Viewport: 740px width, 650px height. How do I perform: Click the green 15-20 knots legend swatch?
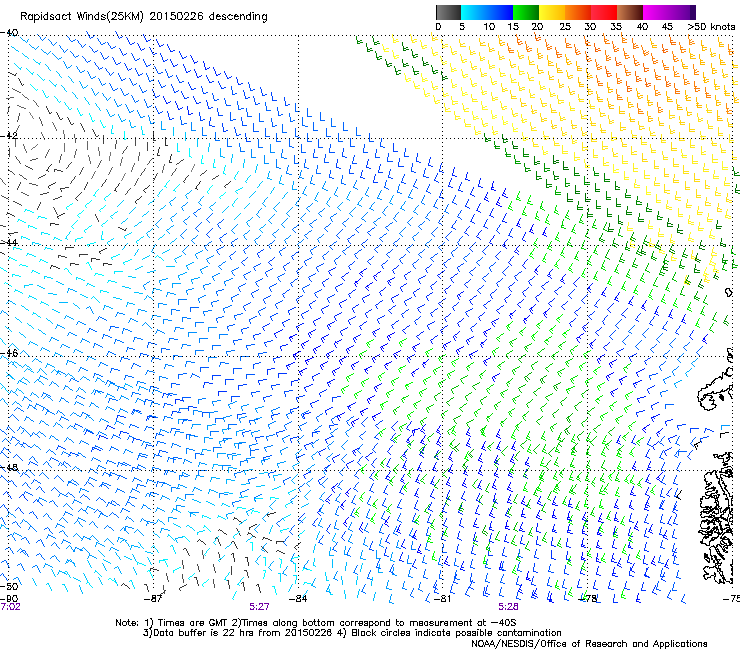coord(526,12)
